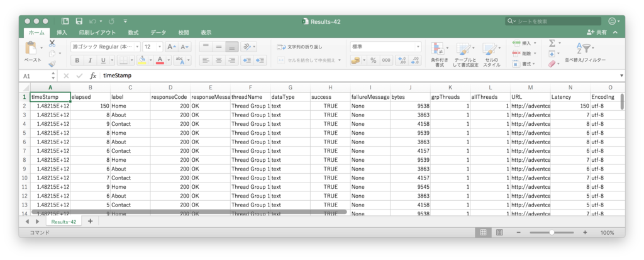The height and width of the screenshot is (260, 644).
Task: Open Format as Table (テーブルとして書式設定)
Action: click(466, 55)
